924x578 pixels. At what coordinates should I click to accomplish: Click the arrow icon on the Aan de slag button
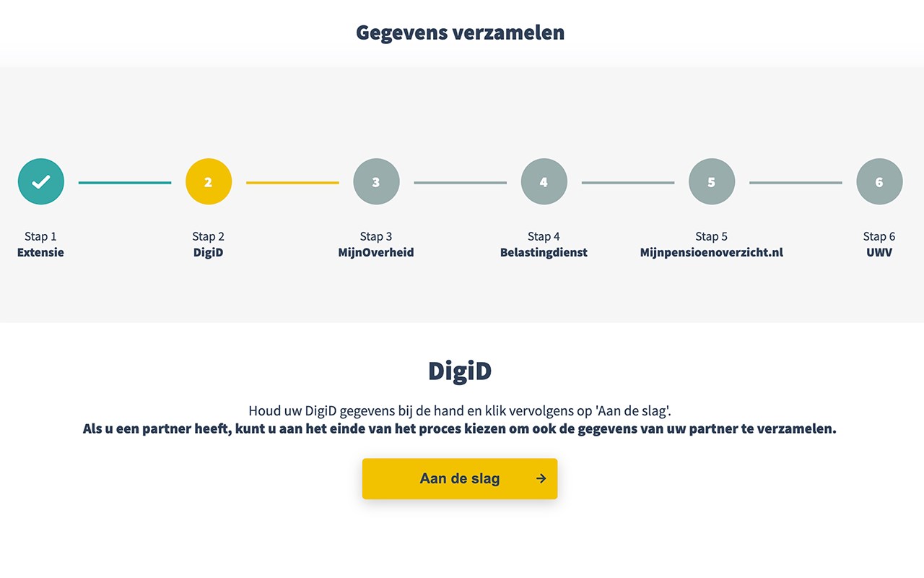(541, 478)
